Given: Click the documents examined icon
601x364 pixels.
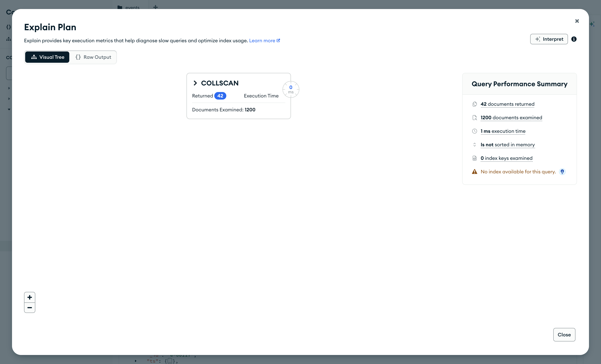Looking at the screenshot, I should tap(474, 118).
